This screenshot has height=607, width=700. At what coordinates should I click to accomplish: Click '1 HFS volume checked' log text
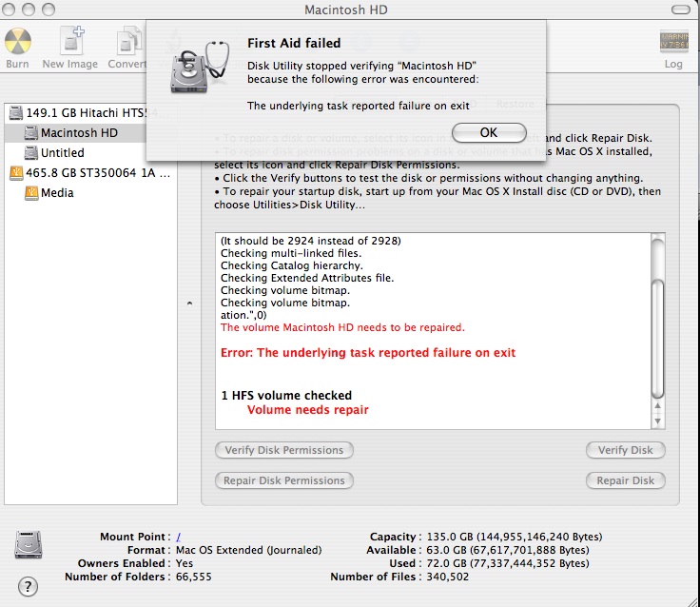(x=286, y=395)
